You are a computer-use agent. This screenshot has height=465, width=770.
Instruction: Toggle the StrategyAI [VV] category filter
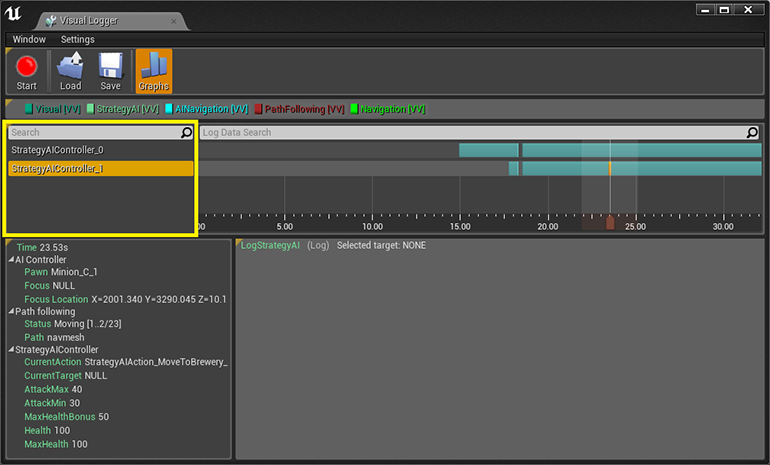123,109
